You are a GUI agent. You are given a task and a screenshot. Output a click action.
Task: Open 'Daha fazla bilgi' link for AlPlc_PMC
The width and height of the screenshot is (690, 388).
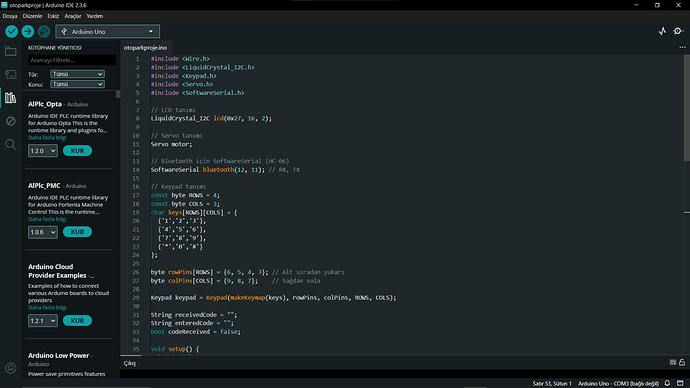coord(47,219)
